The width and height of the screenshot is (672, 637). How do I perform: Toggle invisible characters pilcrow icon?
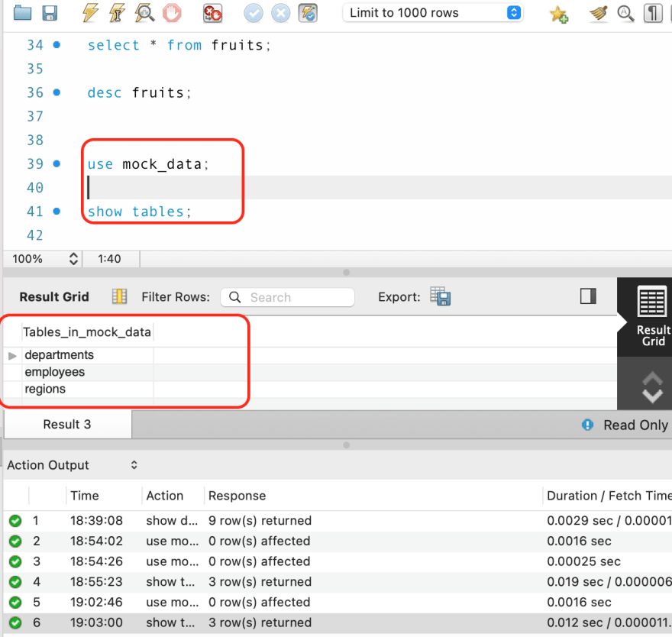pyautogui.click(x=653, y=13)
